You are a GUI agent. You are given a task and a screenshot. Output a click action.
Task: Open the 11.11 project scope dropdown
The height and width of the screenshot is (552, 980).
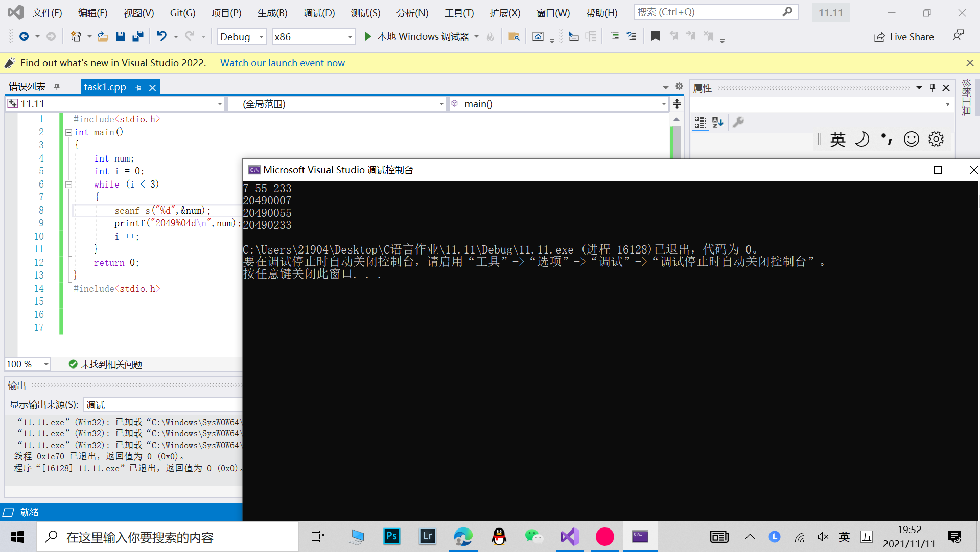point(115,104)
